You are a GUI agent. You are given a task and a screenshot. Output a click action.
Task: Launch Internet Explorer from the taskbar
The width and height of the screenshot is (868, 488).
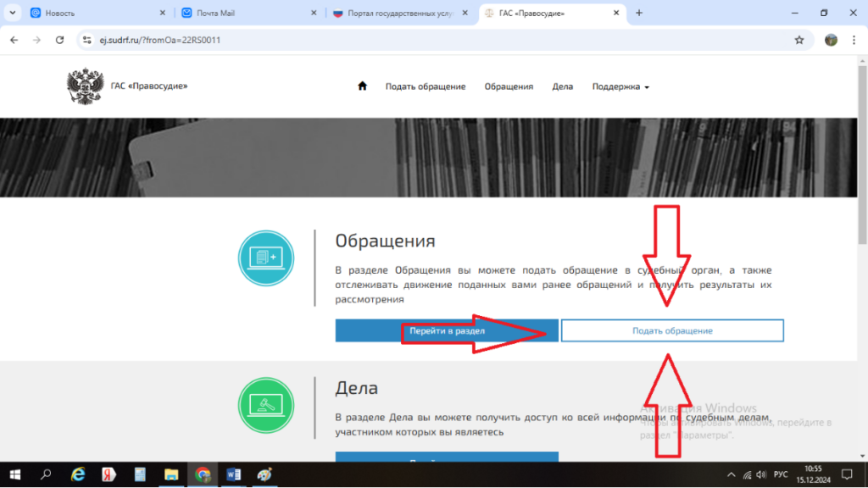pyautogui.click(x=78, y=474)
